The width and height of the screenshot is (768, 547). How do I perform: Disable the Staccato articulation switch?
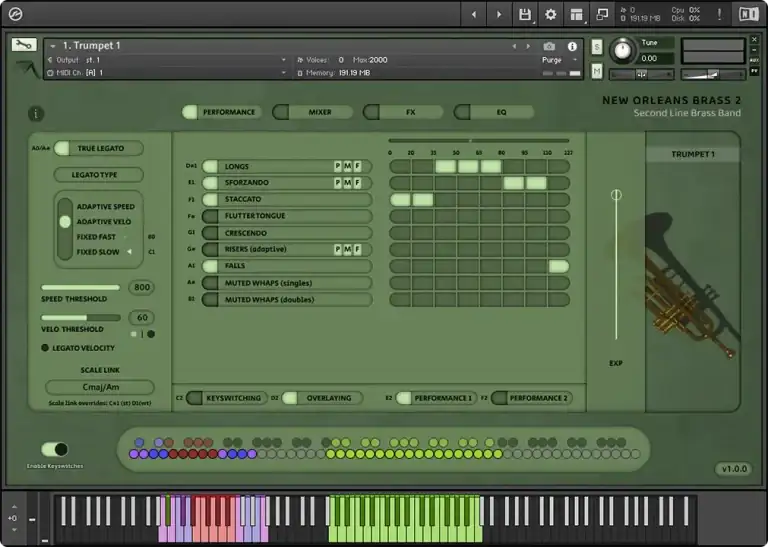pos(210,199)
